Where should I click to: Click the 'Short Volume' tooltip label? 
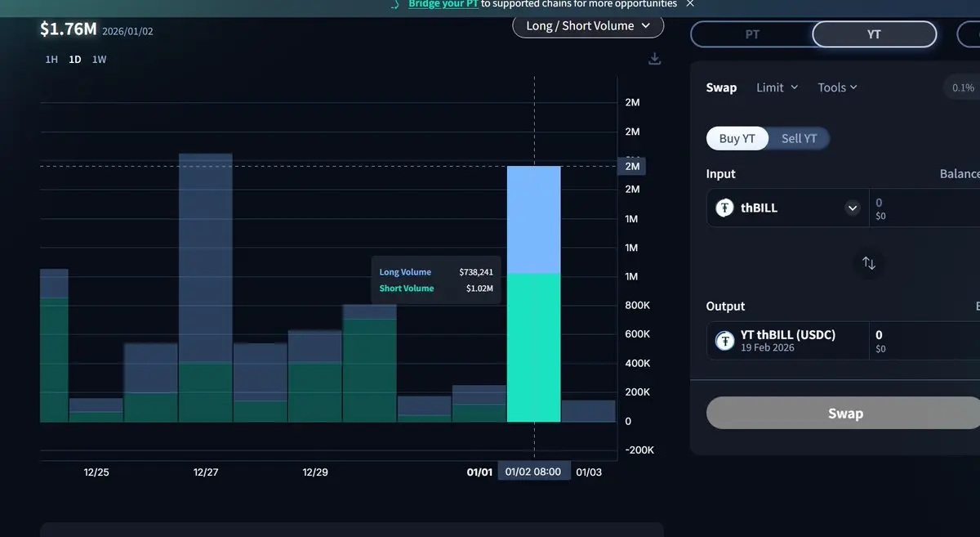(x=407, y=289)
